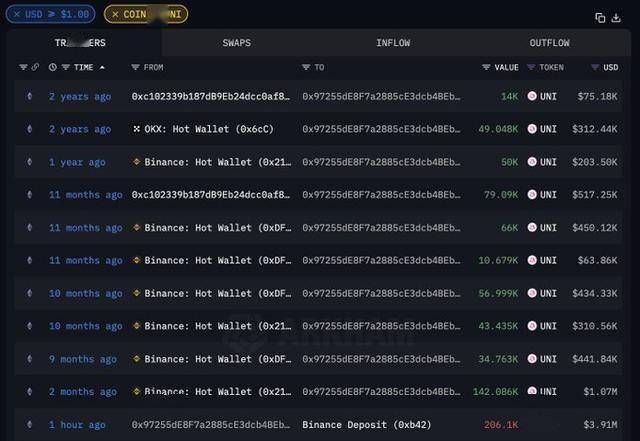
Task: Click Binance logo on $63.86K row
Action: pyautogui.click(x=136, y=260)
